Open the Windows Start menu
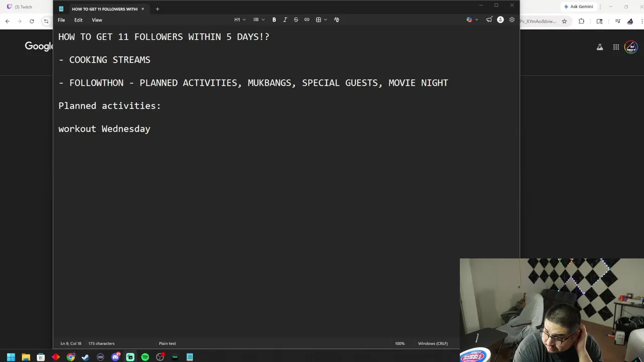The image size is (644, 362). pos(11,357)
